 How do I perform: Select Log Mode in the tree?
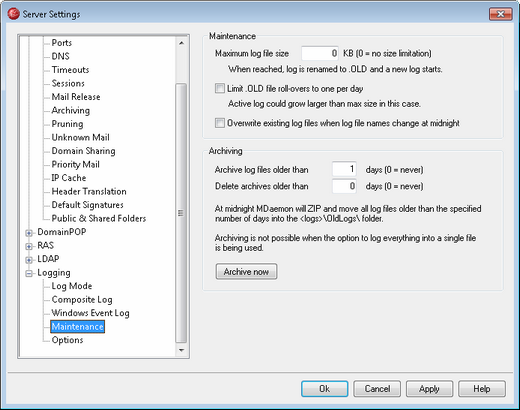click(x=72, y=286)
